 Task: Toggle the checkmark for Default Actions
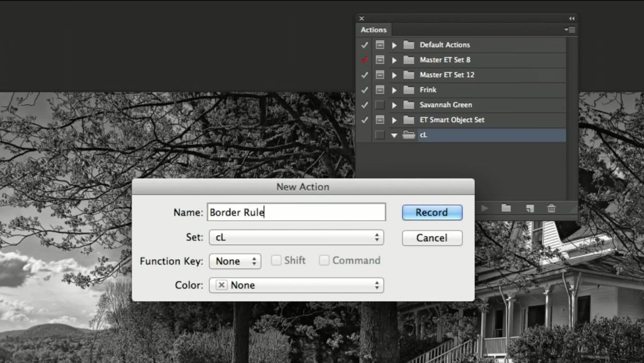[x=365, y=45]
